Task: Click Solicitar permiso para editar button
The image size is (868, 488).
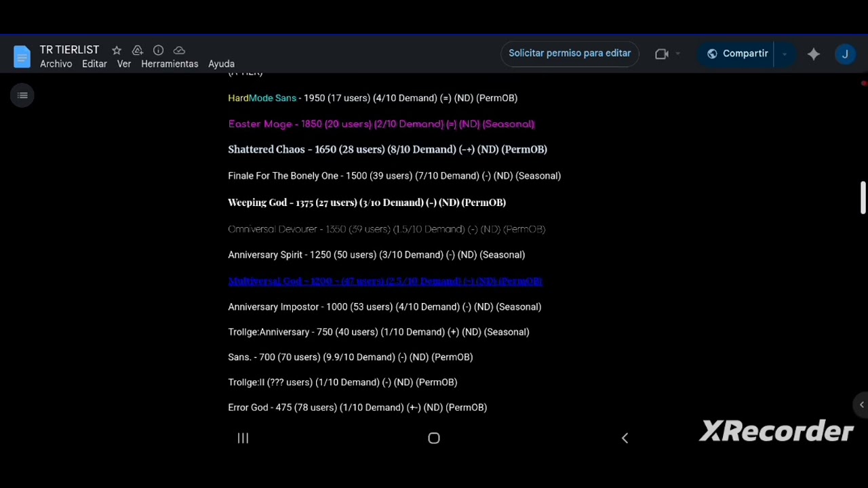Action: tap(570, 54)
